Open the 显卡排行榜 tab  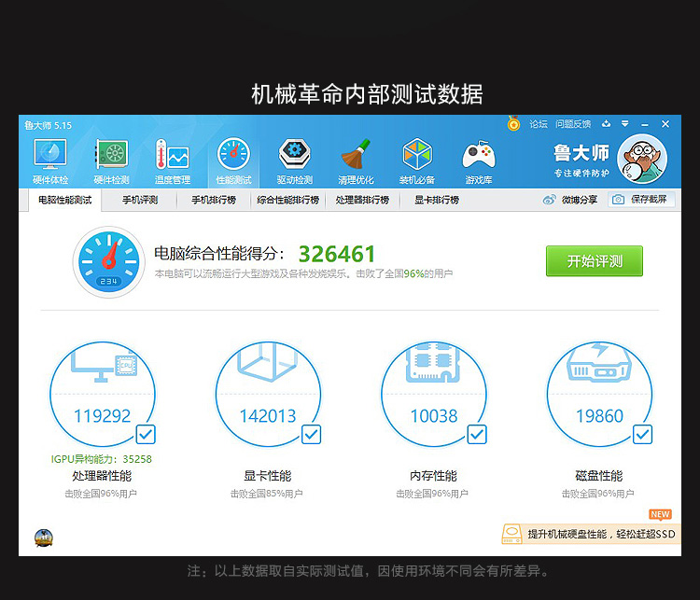437,200
